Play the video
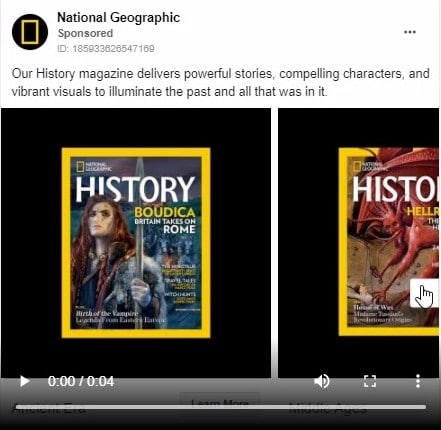Viewport: 441px width, 430px height. click(24, 381)
